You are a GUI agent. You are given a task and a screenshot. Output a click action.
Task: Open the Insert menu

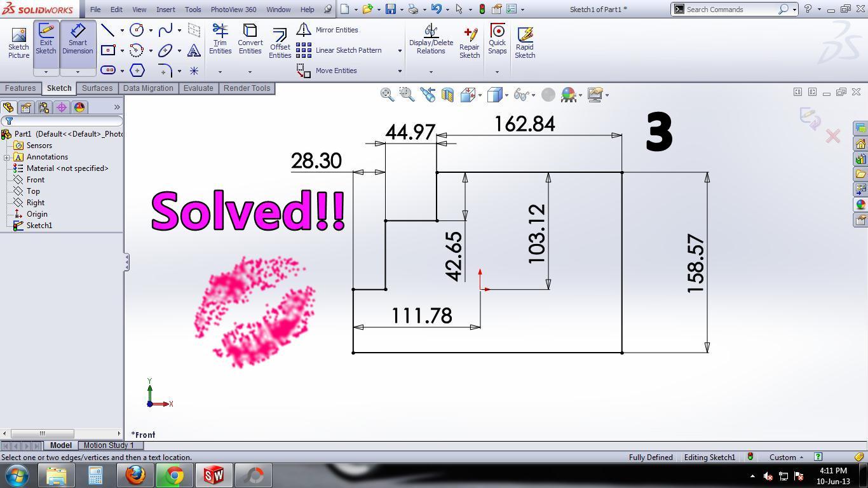pos(165,10)
